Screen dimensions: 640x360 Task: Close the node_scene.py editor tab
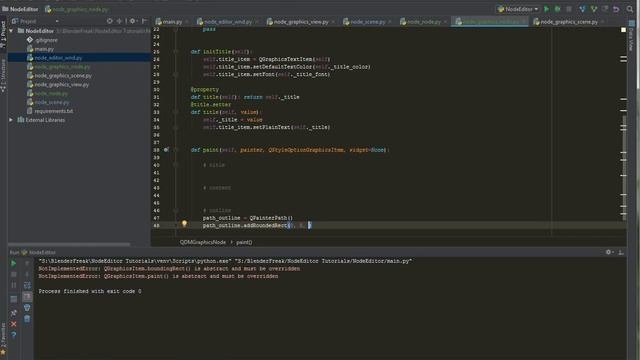click(x=390, y=22)
